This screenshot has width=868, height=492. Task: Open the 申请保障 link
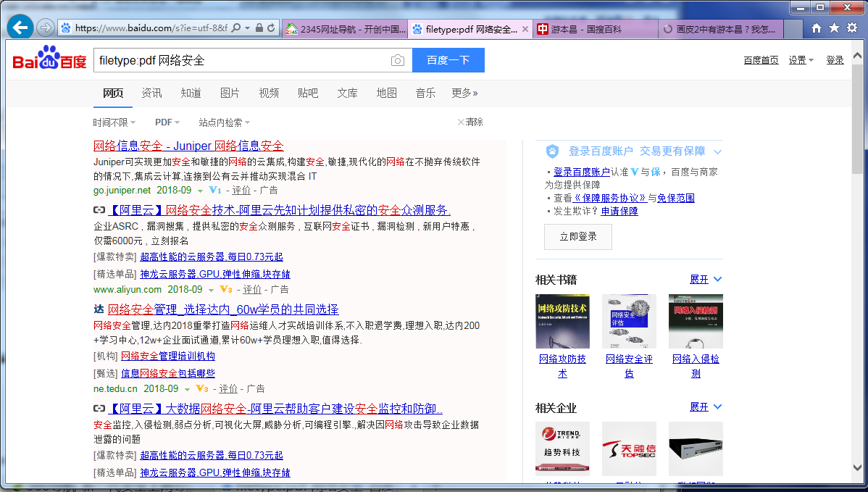(619, 212)
